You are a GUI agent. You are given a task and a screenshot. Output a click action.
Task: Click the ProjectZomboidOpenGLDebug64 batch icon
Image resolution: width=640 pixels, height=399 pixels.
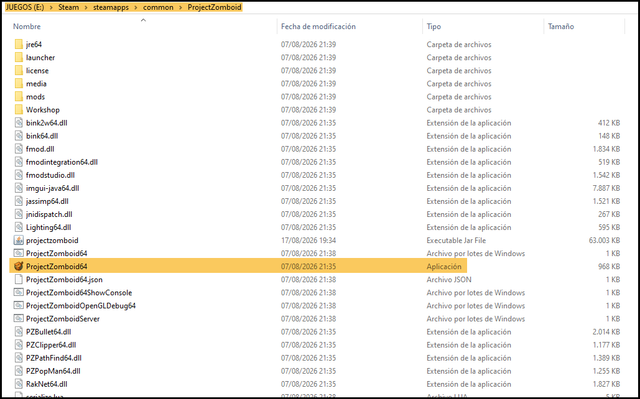pos(19,305)
